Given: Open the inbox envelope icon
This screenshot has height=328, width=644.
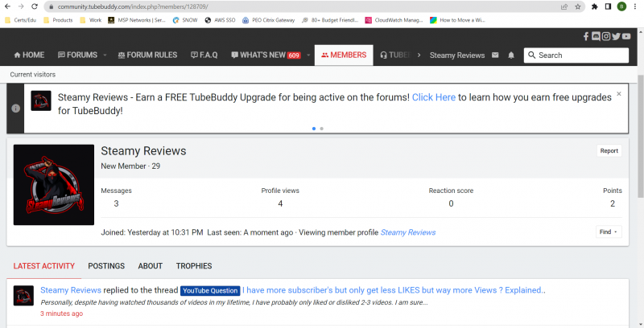Looking at the screenshot, I should [x=495, y=55].
